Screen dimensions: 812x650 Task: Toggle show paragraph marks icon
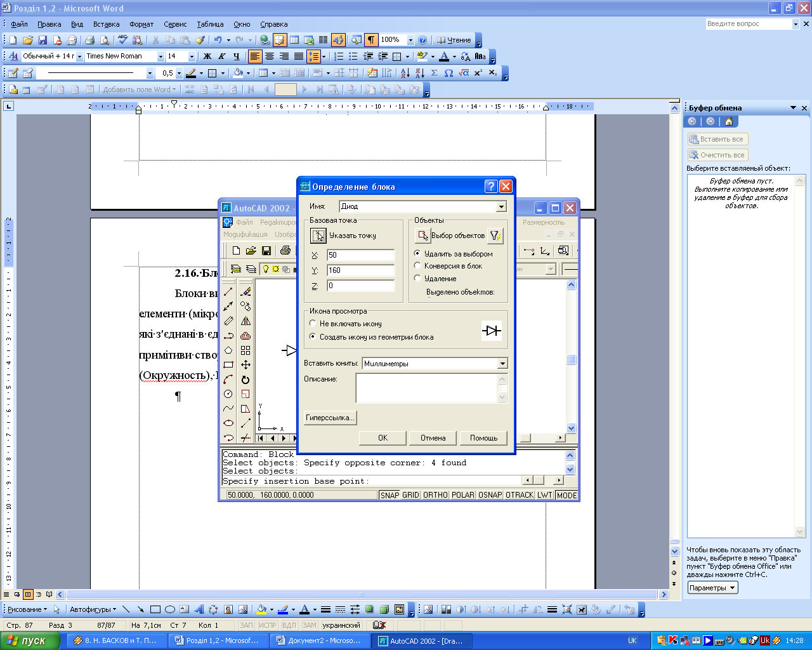click(x=371, y=40)
